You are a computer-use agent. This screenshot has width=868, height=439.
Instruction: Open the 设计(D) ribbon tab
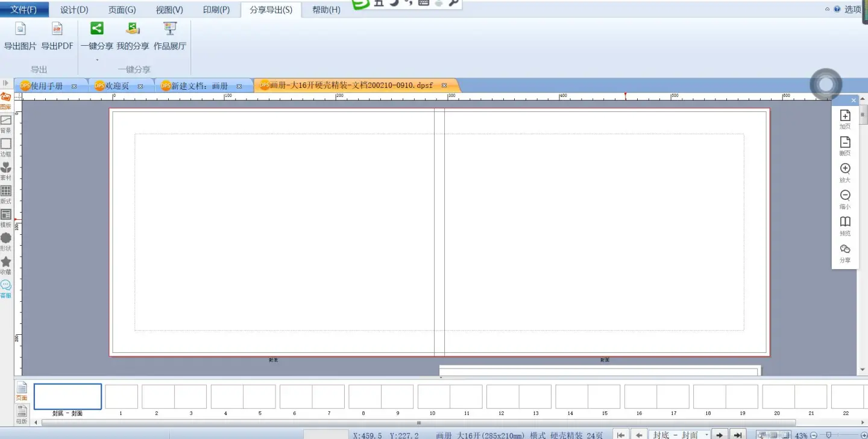(74, 10)
